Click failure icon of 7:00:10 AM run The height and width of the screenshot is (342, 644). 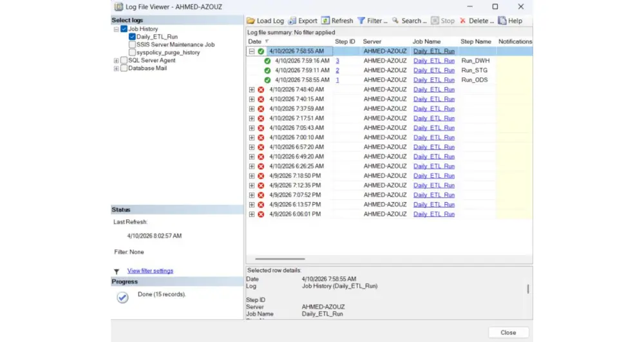pyautogui.click(x=261, y=138)
